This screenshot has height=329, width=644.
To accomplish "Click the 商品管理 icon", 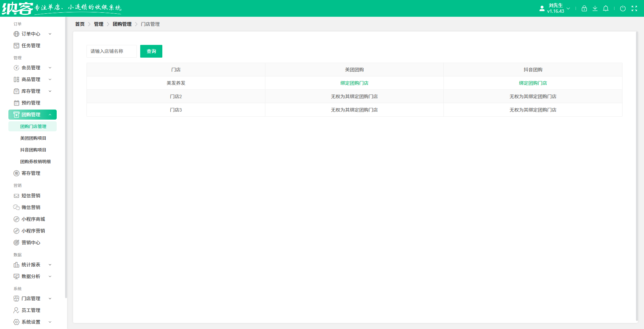I will [x=16, y=79].
